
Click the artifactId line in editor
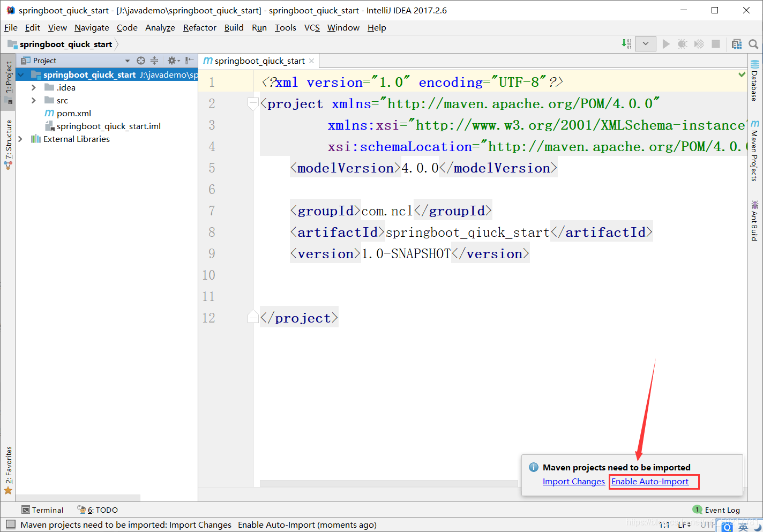point(471,232)
